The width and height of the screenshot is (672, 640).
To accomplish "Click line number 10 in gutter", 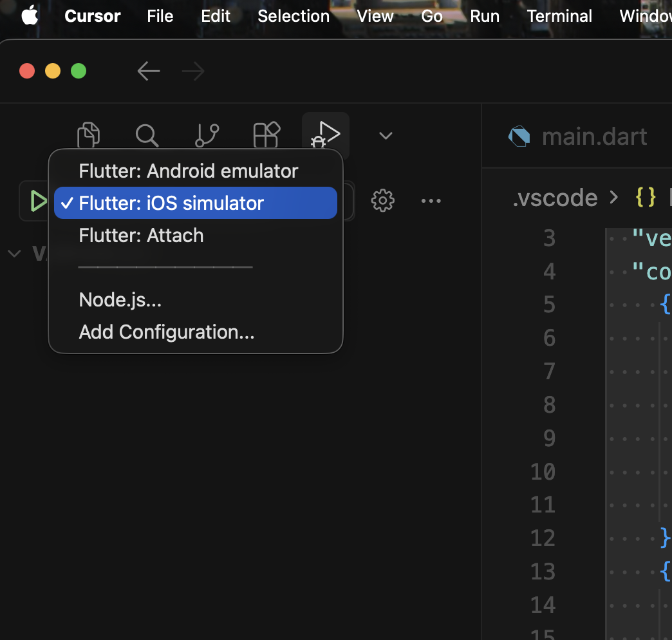I will coord(543,472).
